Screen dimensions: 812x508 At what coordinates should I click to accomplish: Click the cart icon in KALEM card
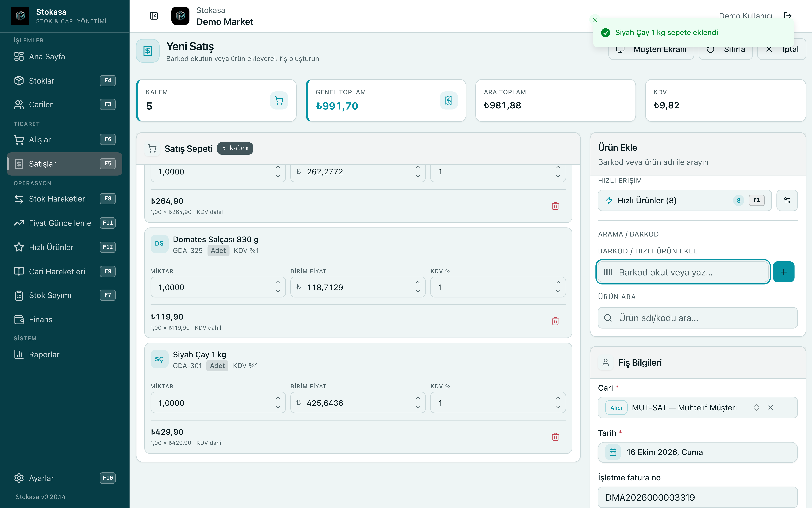pyautogui.click(x=279, y=100)
